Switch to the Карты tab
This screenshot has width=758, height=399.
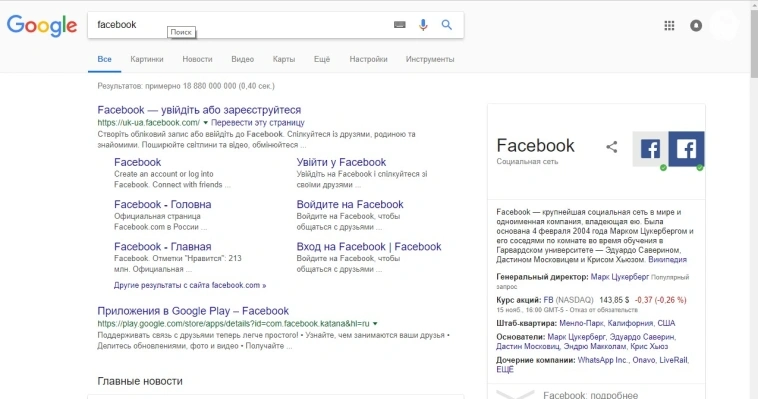click(x=284, y=59)
